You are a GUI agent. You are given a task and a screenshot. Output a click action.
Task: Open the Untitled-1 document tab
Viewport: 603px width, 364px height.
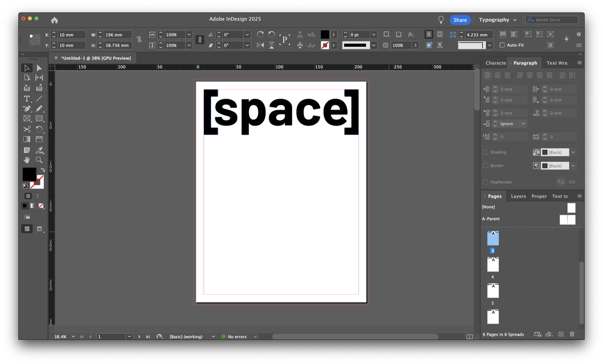(96, 58)
